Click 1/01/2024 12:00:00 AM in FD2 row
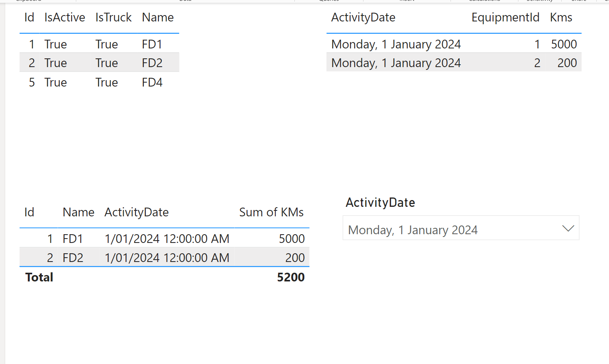The height and width of the screenshot is (364, 609). tap(167, 258)
